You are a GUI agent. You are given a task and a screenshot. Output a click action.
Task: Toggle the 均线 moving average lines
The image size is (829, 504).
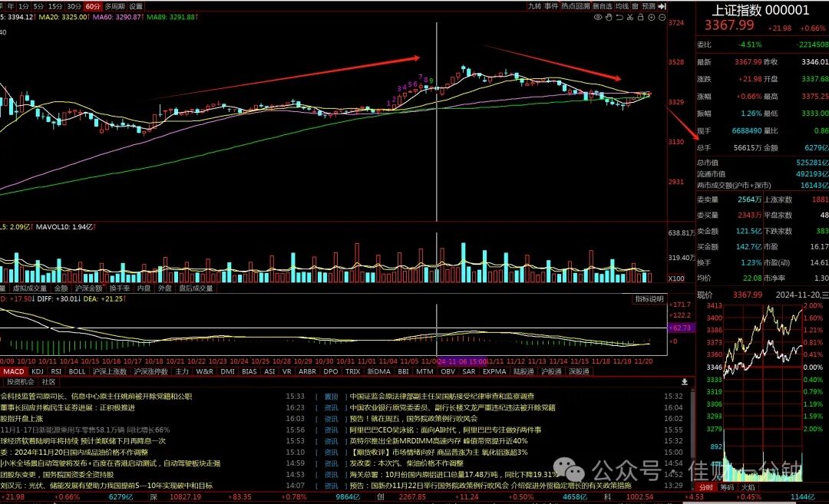click(x=622, y=6)
